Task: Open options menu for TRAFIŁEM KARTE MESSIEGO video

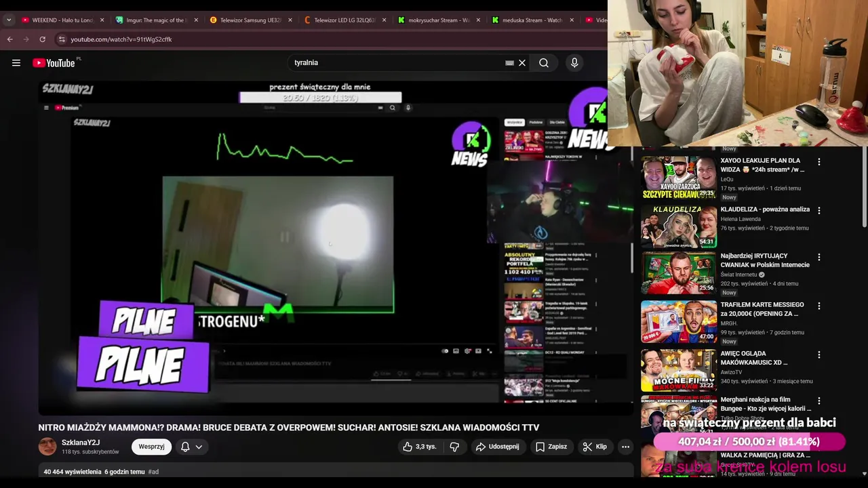Action: click(819, 306)
